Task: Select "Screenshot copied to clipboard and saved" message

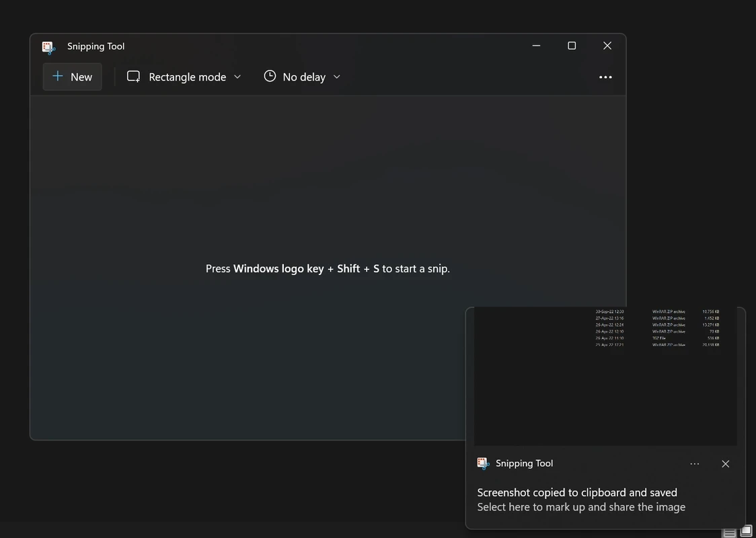Action: (x=577, y=492)
